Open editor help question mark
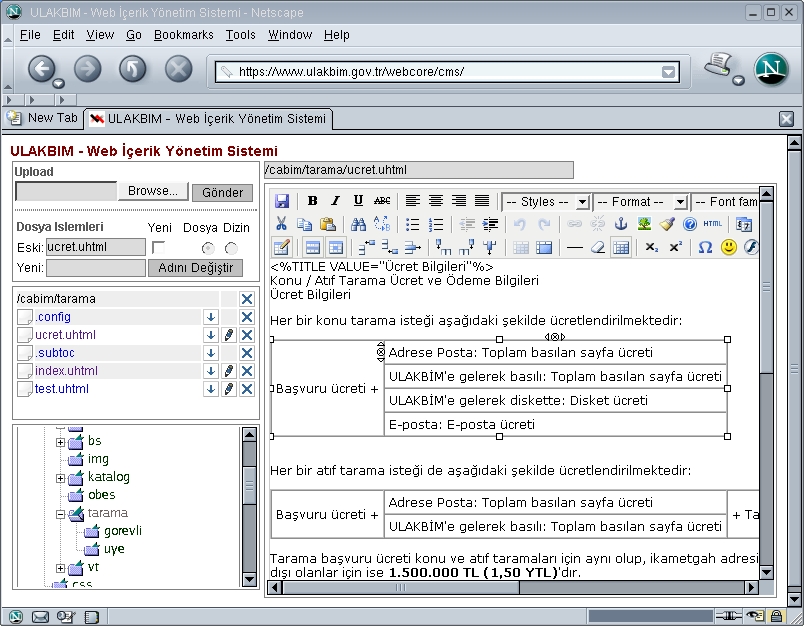Image resolution: width=804 pixels, height=626 pixels. click(x=690, y=224)
